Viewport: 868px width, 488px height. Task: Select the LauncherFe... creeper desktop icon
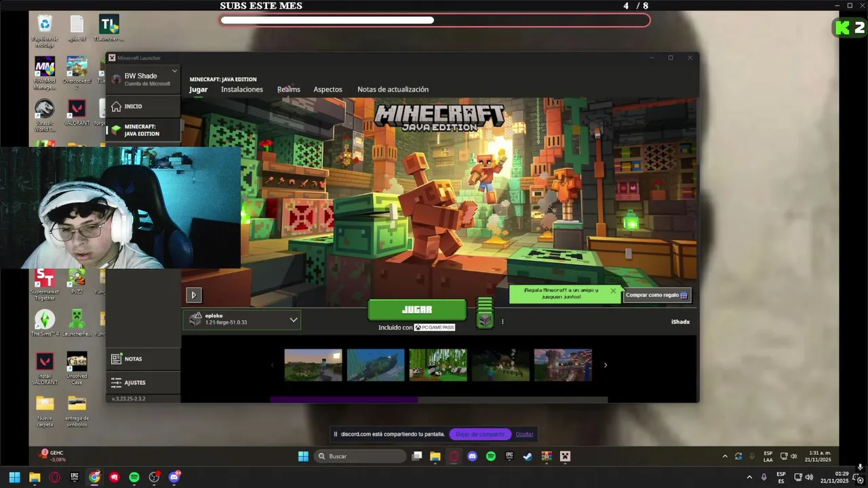click(x=77, y=323)
